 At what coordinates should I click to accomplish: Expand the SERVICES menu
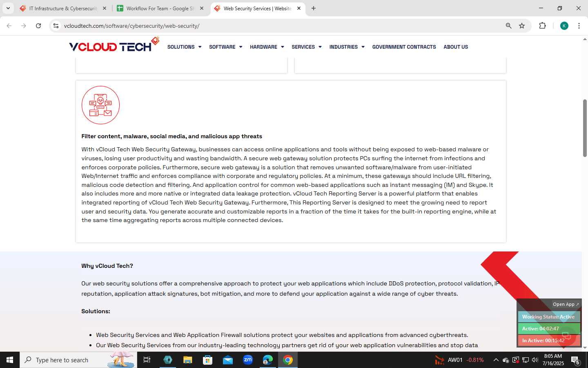click(x=306, y=47)
